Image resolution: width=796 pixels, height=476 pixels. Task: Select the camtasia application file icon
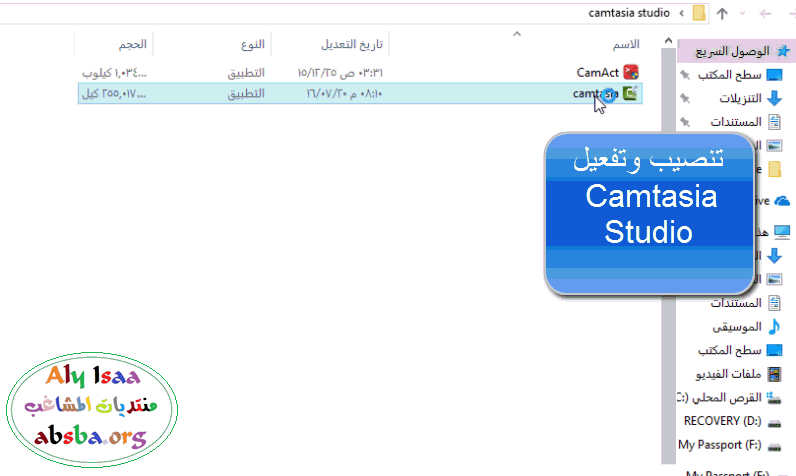631,93
